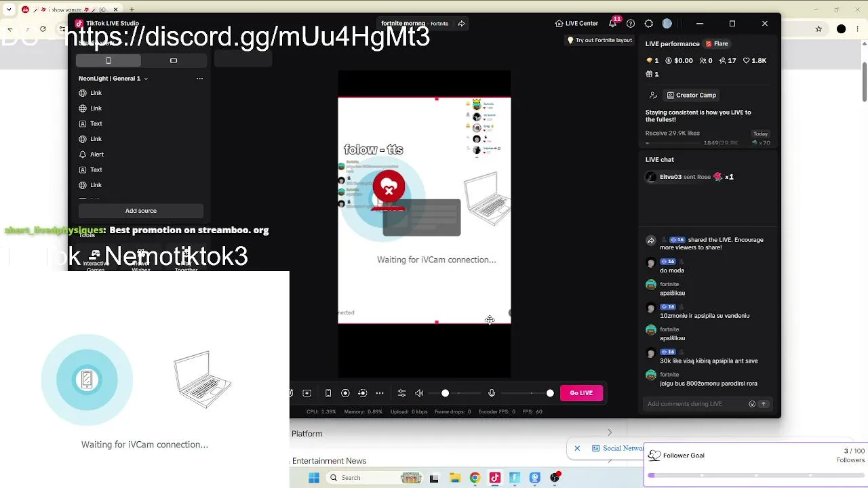Click the heart likes counter 1.8K

pyautogui.click(x=755, y=61)
